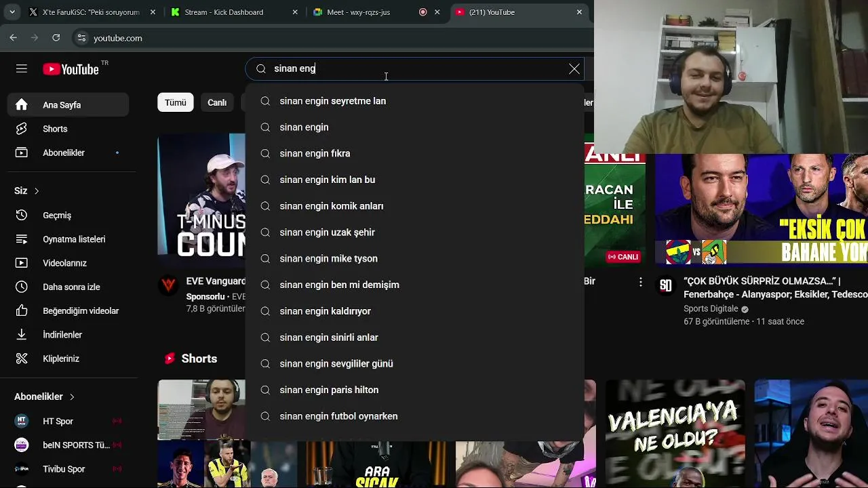
Task: Open Ana Sayfa in the sidebar
Action: [x=68, y=105]
